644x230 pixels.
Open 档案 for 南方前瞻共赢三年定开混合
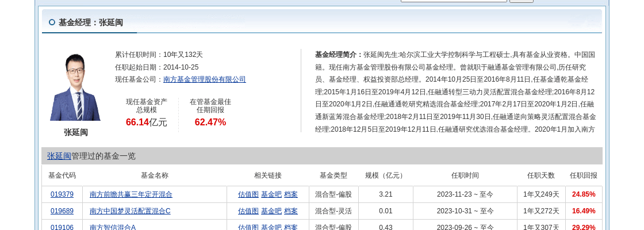291,194
